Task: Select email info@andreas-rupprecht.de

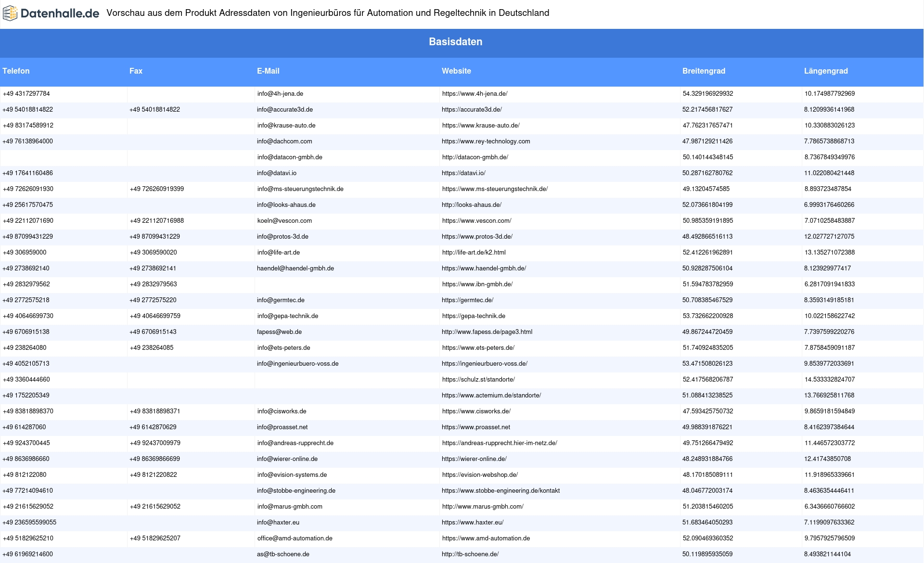Action: click(295, 443)
